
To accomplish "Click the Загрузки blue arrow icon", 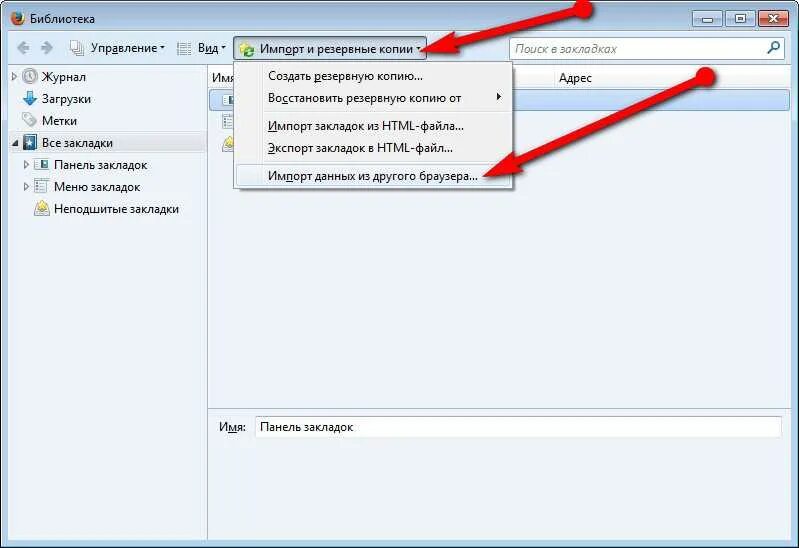I will [x=30, y=98].
